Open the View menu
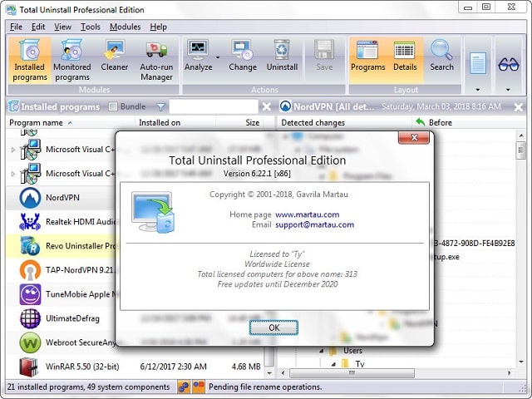This screenshot has height=399, width=532. [63, 27]
